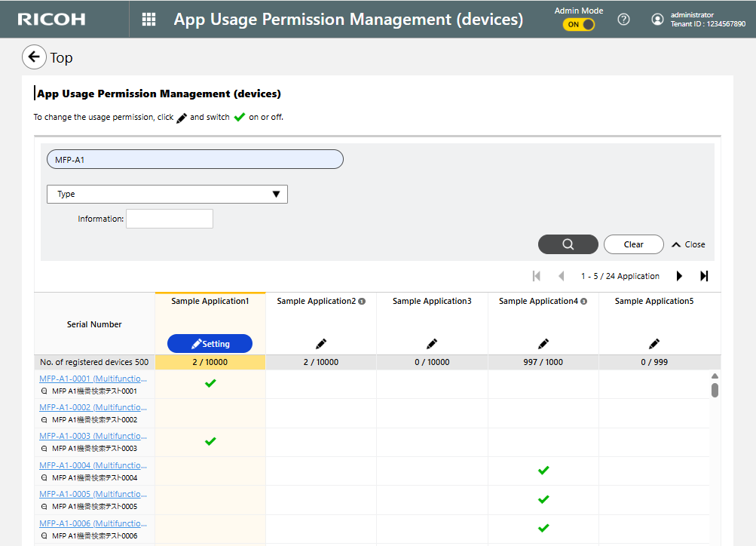Image resolution: width=756 pixels, height=546 pixels.
Task: Click pencil edit icon for Sample Application3
Action: point(432,344)
